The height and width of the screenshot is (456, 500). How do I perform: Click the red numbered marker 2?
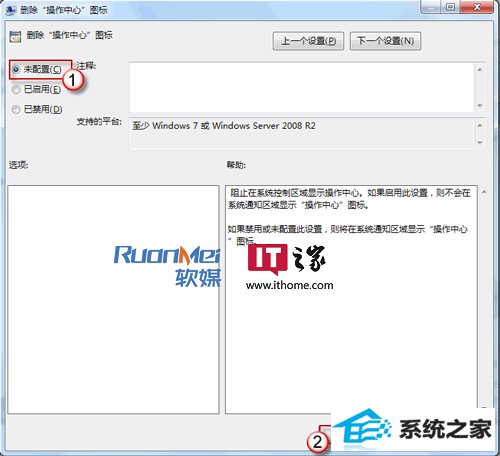[x=317, y=442]
